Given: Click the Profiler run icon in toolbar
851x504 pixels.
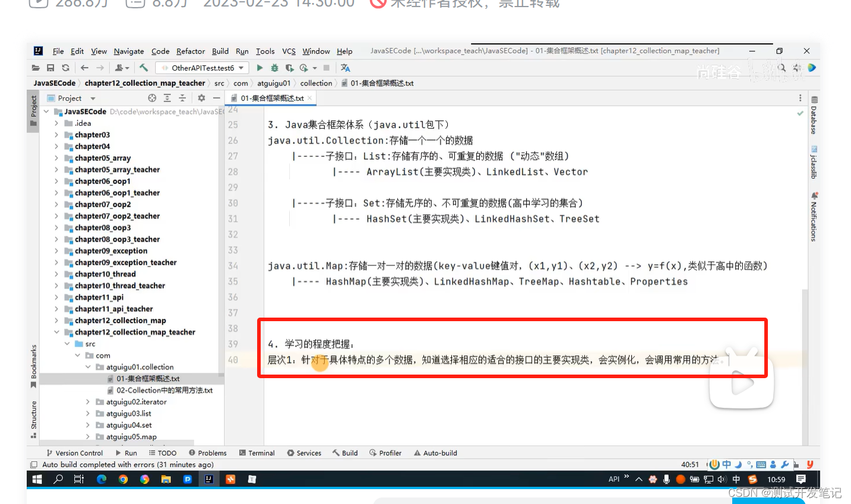Looking at the screenshot, I should point(304,68).
